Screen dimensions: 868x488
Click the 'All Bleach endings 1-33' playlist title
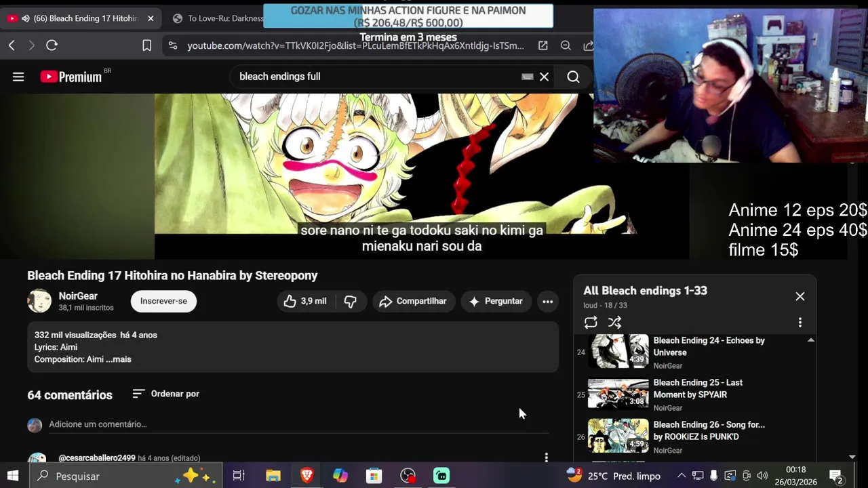[x=645, y=291]
